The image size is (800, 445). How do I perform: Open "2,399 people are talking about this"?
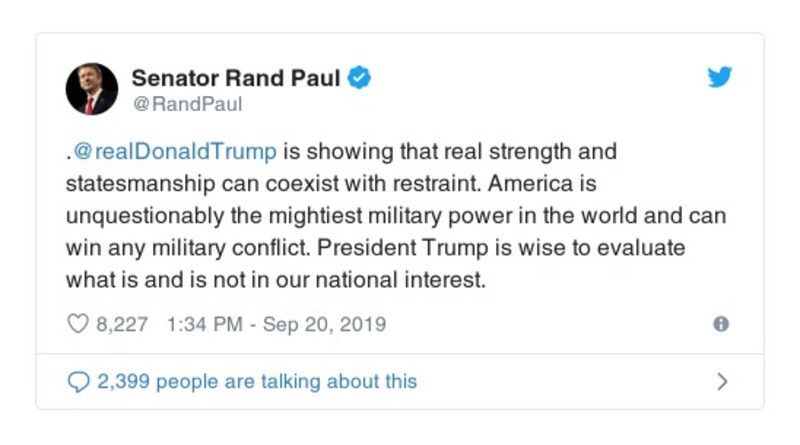click(257, 381)
